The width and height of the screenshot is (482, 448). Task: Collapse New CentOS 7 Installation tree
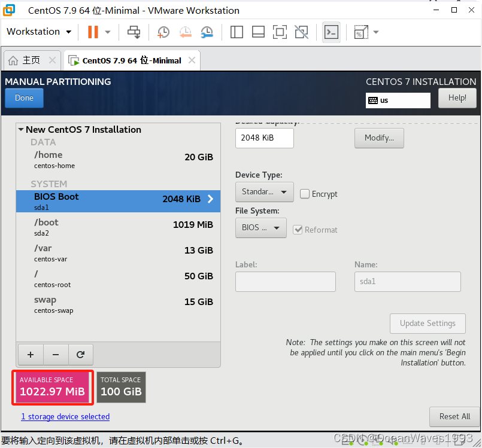click(21, 130)
